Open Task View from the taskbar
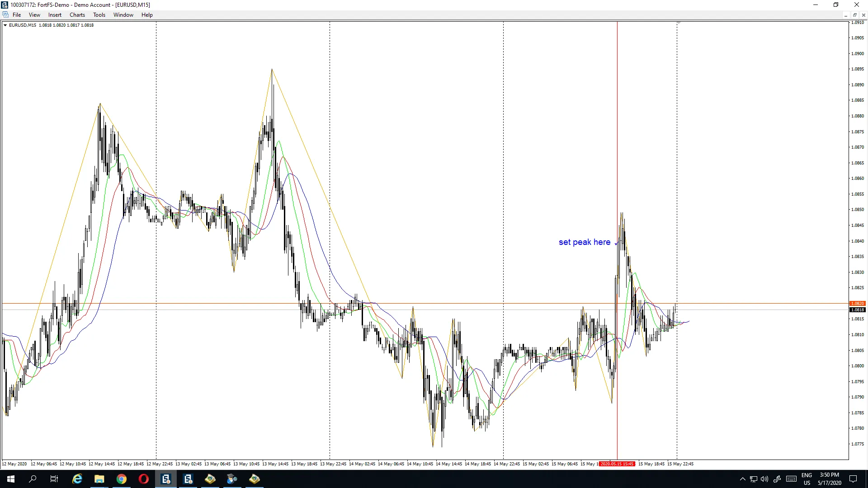Viewport: 868px width, 488px height. tap(54, 479)
